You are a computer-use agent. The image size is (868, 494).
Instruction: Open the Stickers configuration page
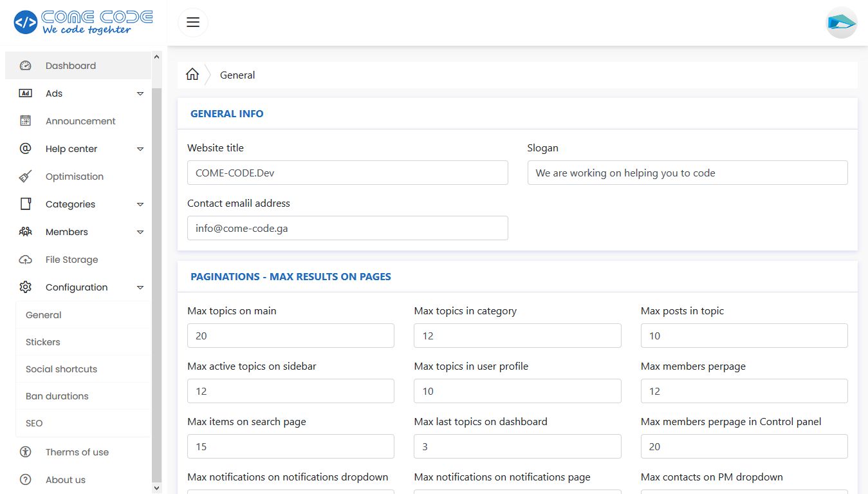pos(43,342)
